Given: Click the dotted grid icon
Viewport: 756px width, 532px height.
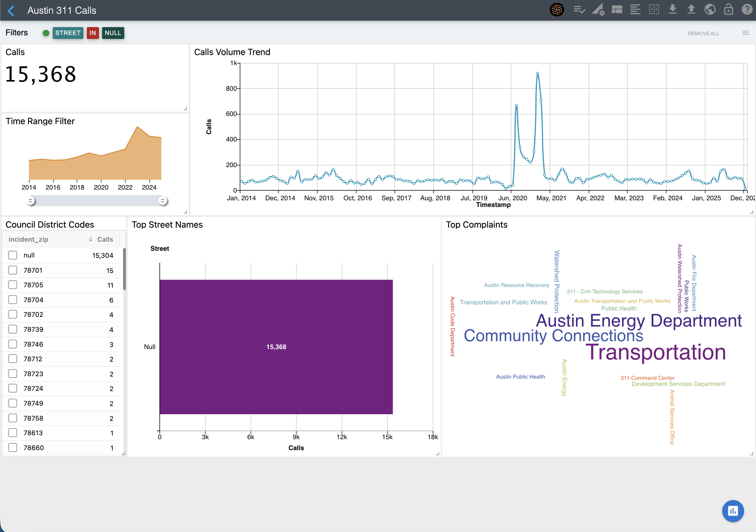Looking at the screenshot, I should [x=654, y=10].
